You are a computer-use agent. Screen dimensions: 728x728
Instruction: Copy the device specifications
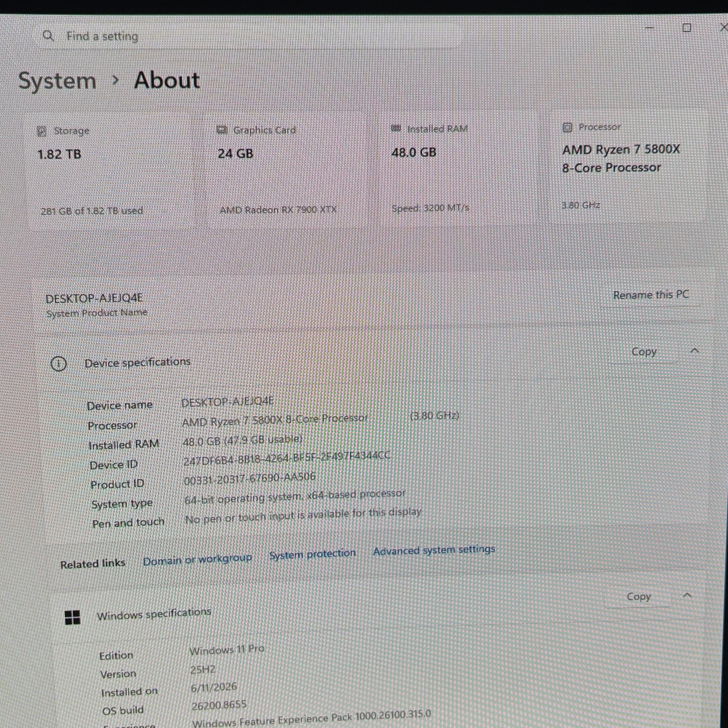pyautogui.click(x=644, y=352)
